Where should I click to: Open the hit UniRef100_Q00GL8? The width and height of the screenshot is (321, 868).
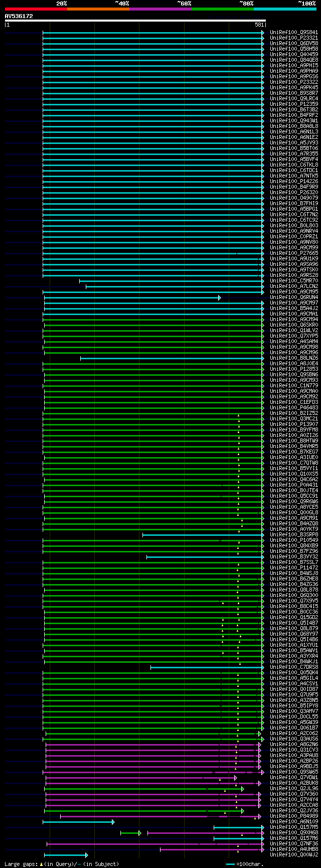pos(294,512)
